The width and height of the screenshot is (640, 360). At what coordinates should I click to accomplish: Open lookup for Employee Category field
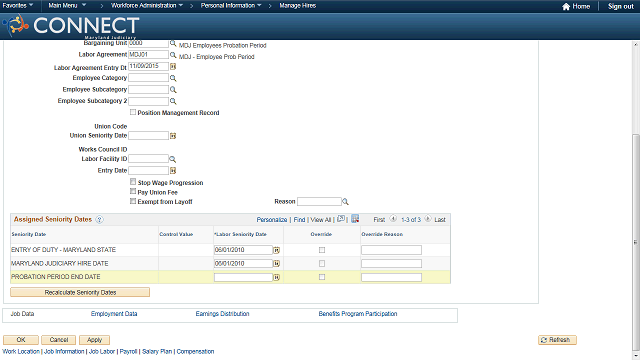[173, 78]
